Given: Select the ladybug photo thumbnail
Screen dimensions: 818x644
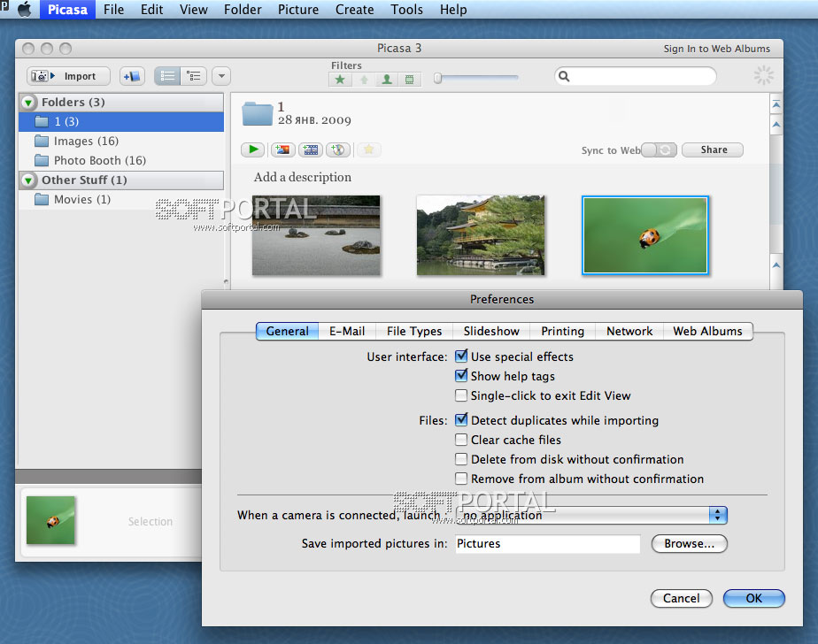Looking at the screenshot, I should coord(645,235).
